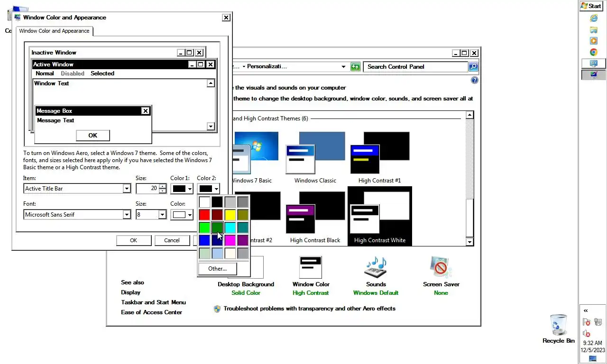This screenshot has height=364, width=607.
Task: Click the theme list scroll-down arrow
Action: tap(470, 242)
